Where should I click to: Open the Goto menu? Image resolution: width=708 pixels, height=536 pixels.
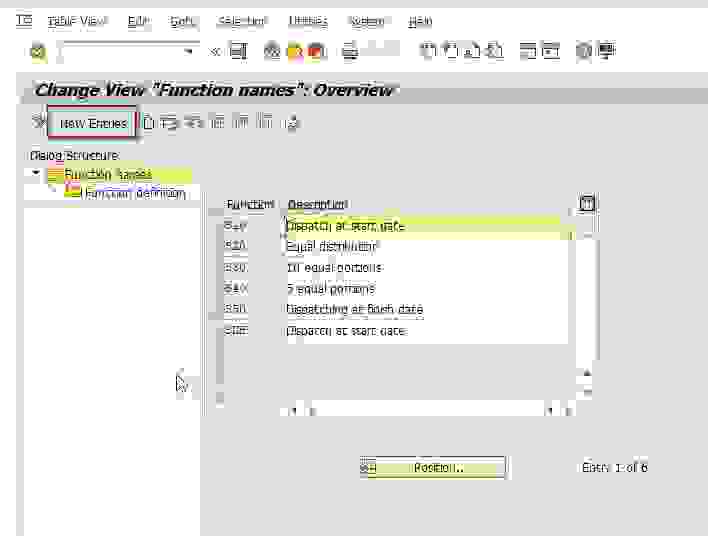(182, 21)
